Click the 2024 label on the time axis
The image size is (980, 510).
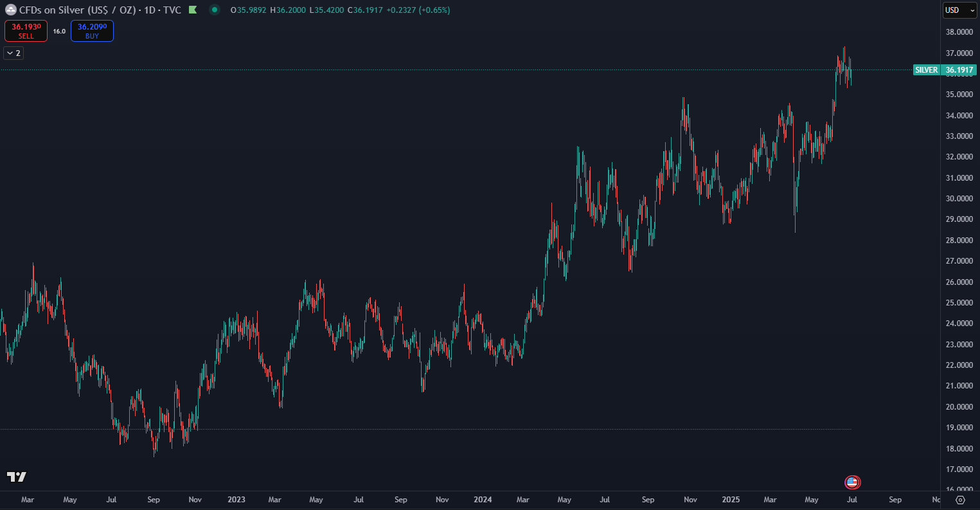(x=482, y=500)
